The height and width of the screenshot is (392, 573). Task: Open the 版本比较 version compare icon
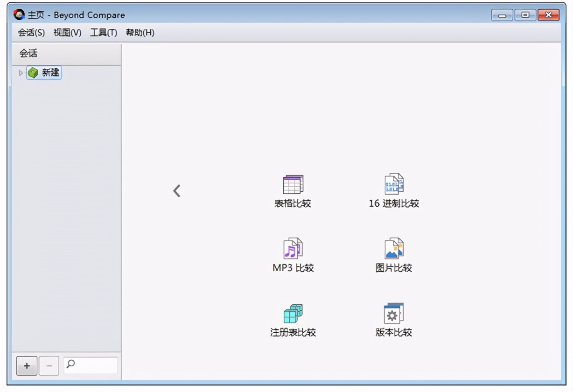[394, 313]
